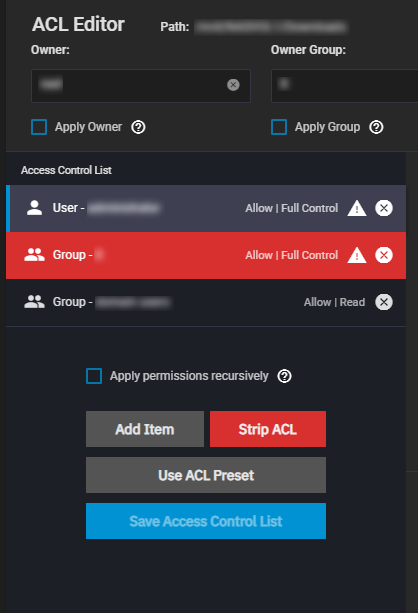Click the red Strip ACL button
The image size is (418, 613).
pos(268,429)
